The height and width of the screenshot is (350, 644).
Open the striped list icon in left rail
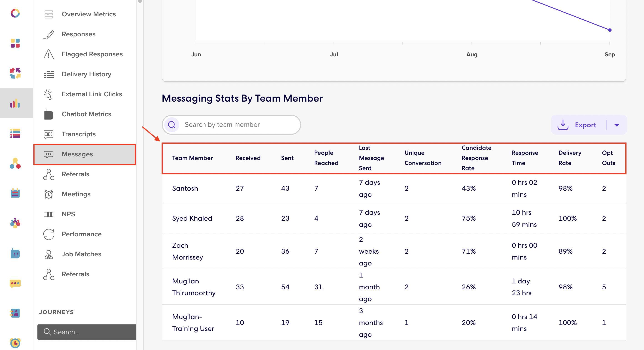pos(15,133)
